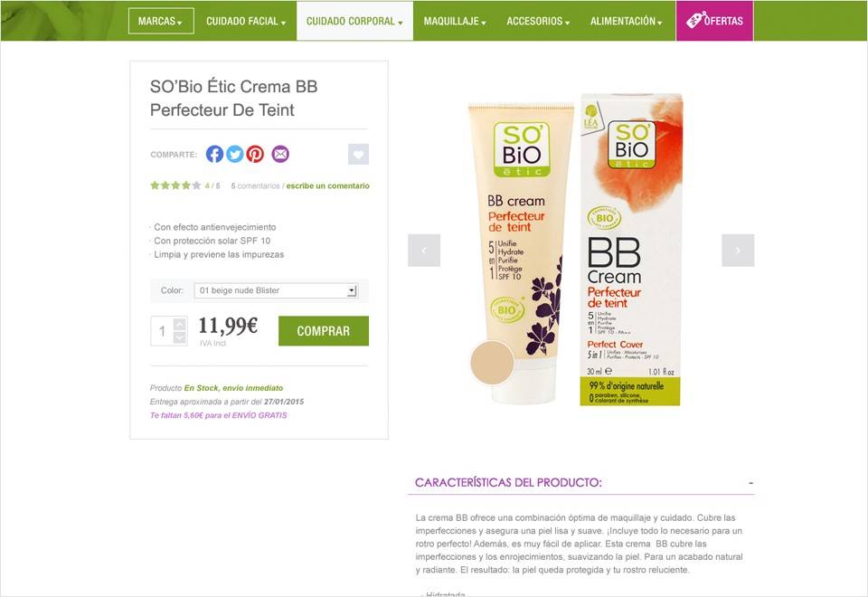Click the quantity input field

click(x=162, y=331)
